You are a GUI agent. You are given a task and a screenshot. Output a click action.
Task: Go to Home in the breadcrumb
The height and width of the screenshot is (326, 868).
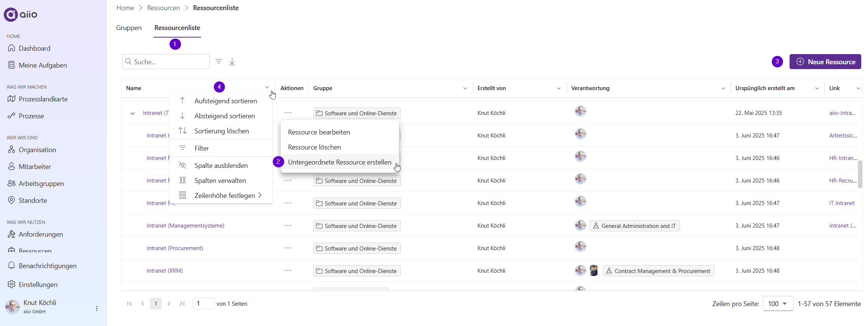pyautogui.click(x=125, y=8)
